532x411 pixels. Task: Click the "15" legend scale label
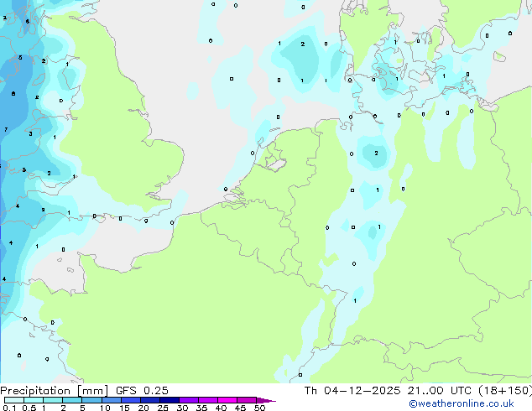[x=124, y=408]
